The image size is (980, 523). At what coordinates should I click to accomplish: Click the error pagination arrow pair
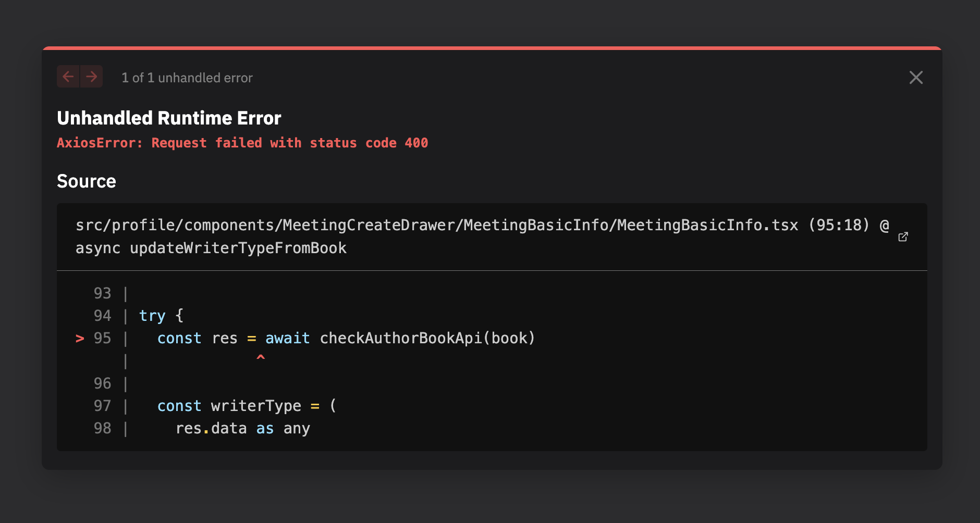click(x=80, y=77)
